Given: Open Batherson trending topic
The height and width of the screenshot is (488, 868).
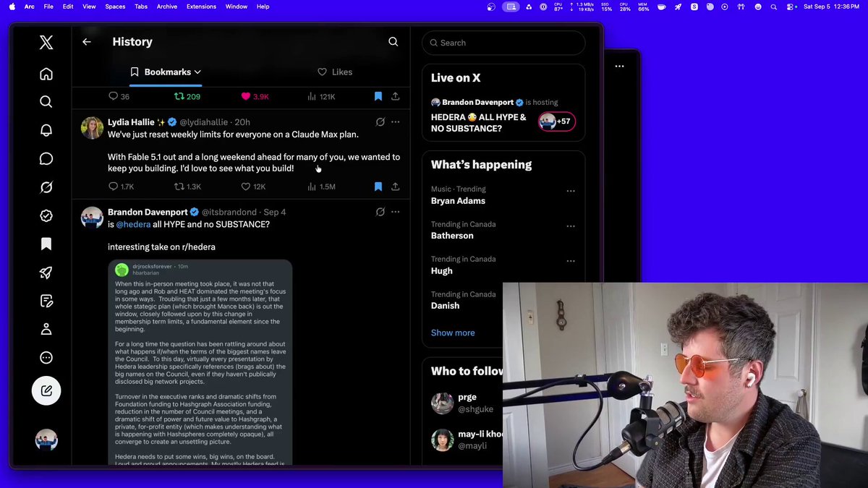Looking at the screenshot, I should tap(452, 236).
